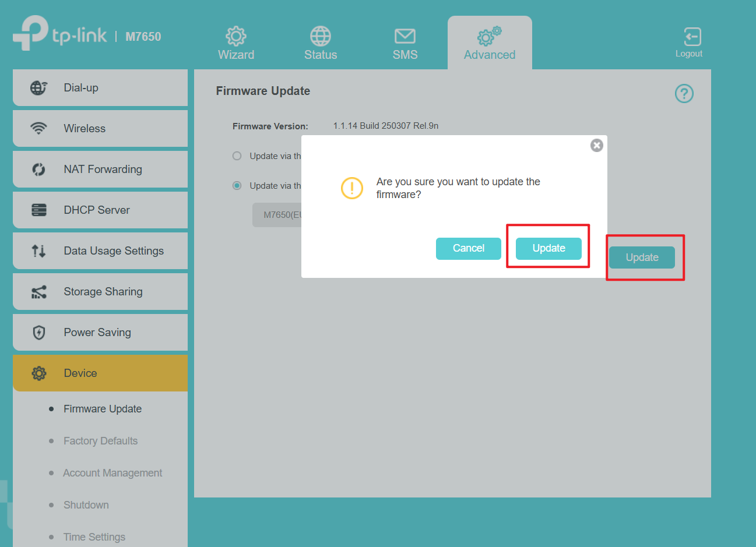Click the M7650 firmware file field
This screenshot has width=756, height=547.
pyautogui.click(x=277, y=215)
